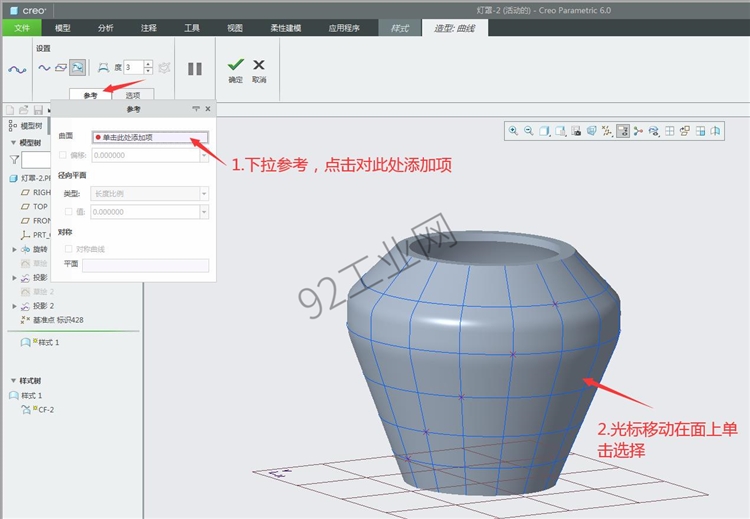Switch to the 模型 ribbon tab
Screen dimensions: 750x519
[63, 28]
